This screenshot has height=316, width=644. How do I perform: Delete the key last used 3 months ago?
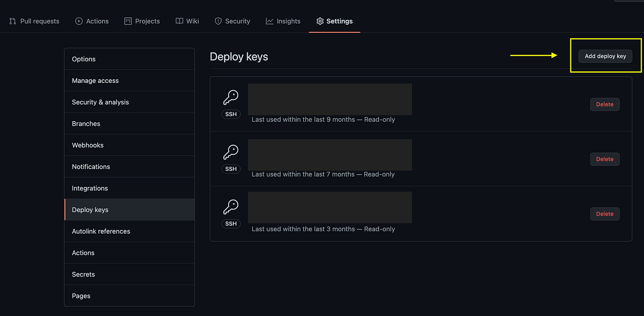(605, 214)
